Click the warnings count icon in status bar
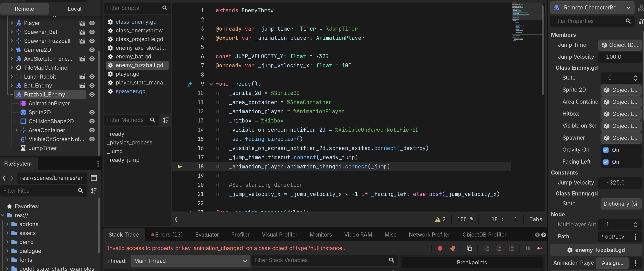 (x=438, y=219)
